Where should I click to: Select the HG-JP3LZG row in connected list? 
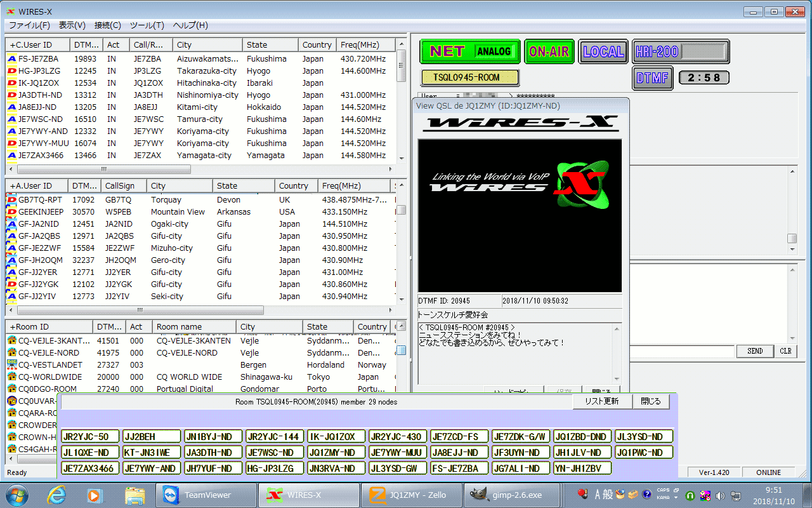click(x=201, y=71)
